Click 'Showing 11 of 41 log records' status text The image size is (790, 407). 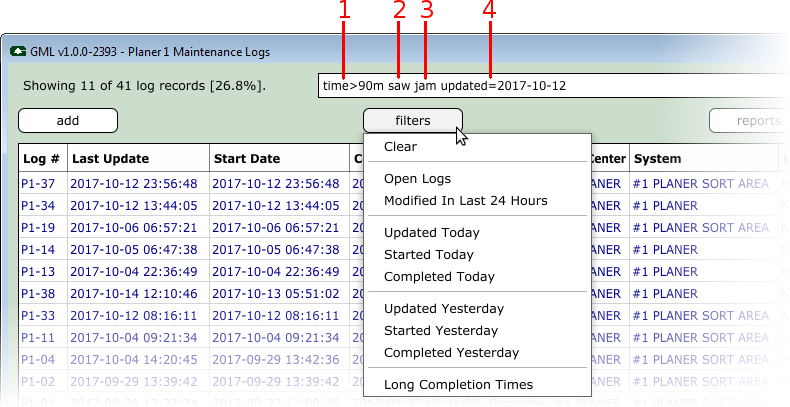144,86
